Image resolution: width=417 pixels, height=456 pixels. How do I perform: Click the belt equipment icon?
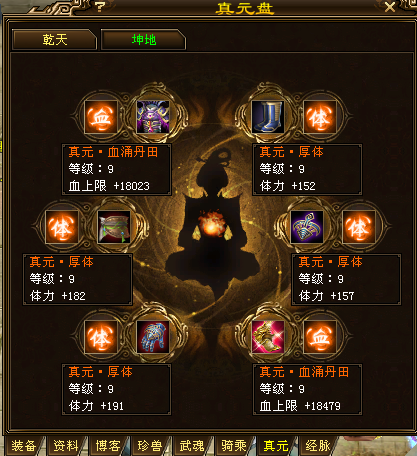pos(114,227)
